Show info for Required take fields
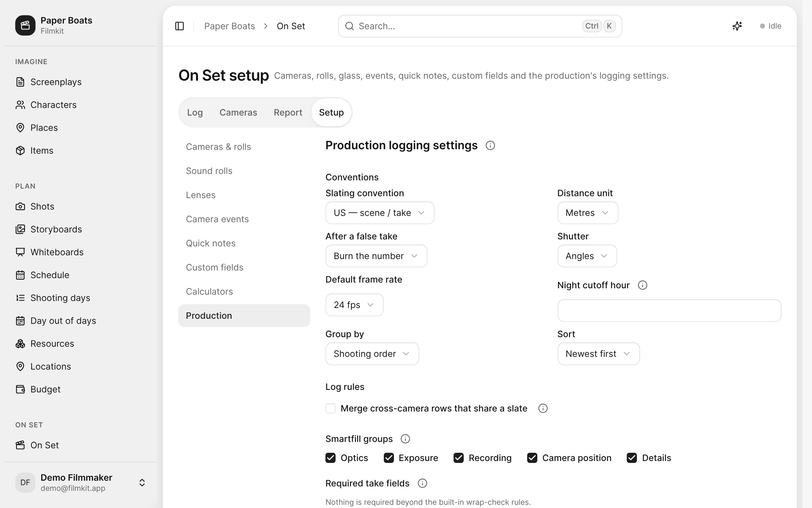The width and height of the screenshot is (812, 508). pyautogui.click(x=422, y=483)
